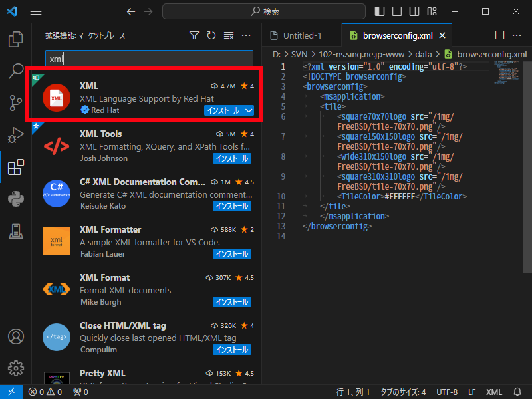Click forwarded ports status item

80,392
